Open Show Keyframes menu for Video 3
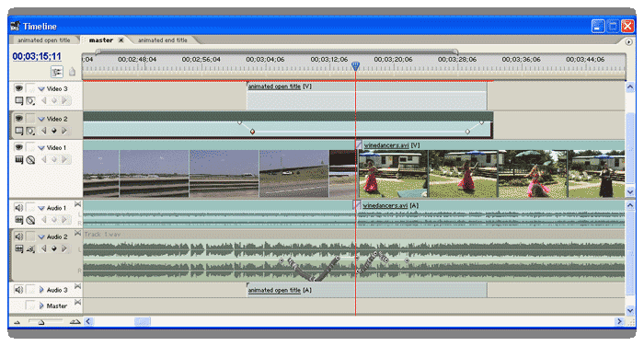The width and height of the screenshot is (644, 346). 30,100
